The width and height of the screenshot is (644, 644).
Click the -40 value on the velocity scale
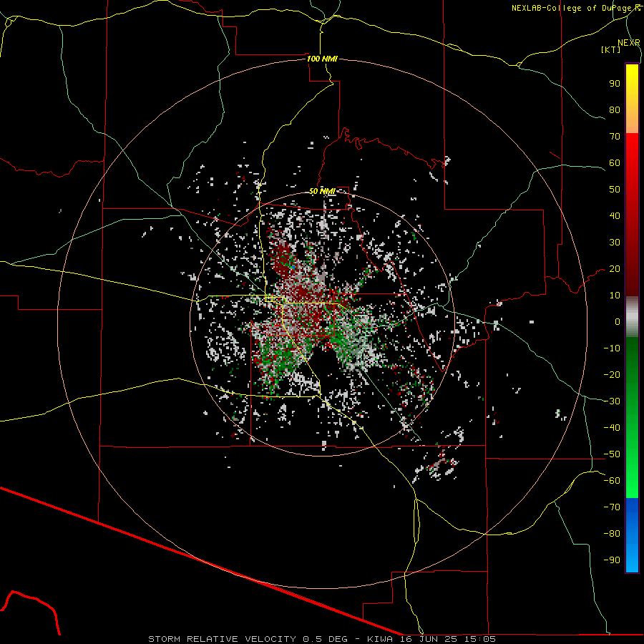pyautogui.click(x=612, y=428)
